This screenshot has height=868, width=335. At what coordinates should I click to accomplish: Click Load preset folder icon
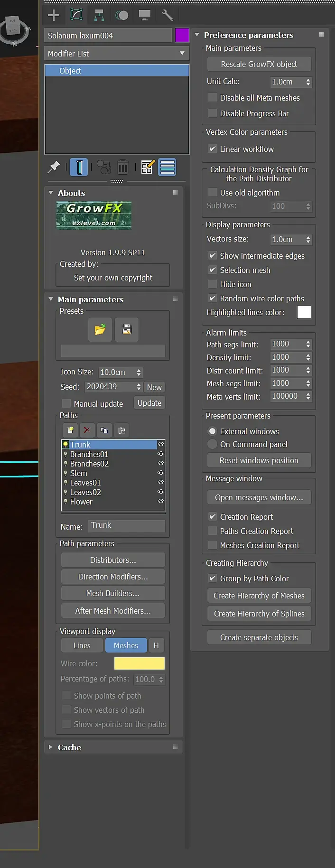click(100, 329)
